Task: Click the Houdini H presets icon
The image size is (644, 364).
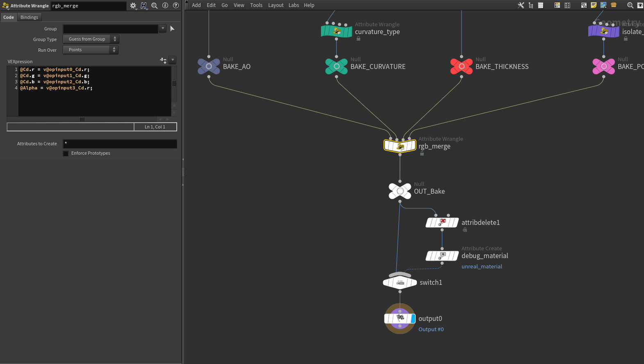Action: coord(143,6)
